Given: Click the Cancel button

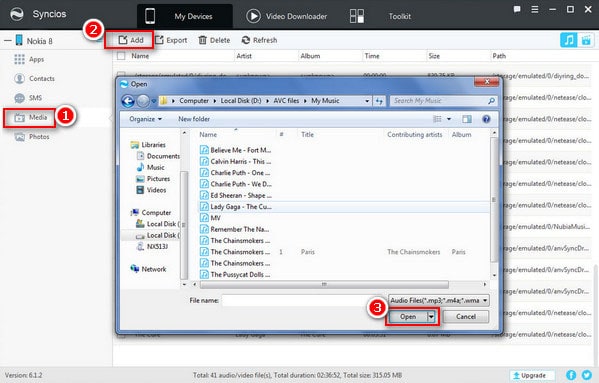Looking at the screenshot, I should point(466,317).
